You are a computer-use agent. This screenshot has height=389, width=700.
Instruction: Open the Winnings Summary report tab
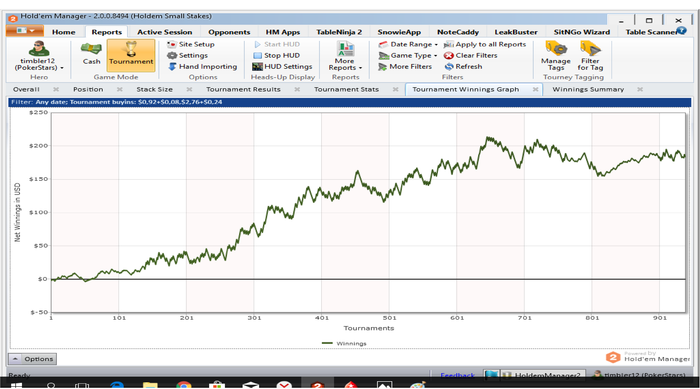point(588,89)
